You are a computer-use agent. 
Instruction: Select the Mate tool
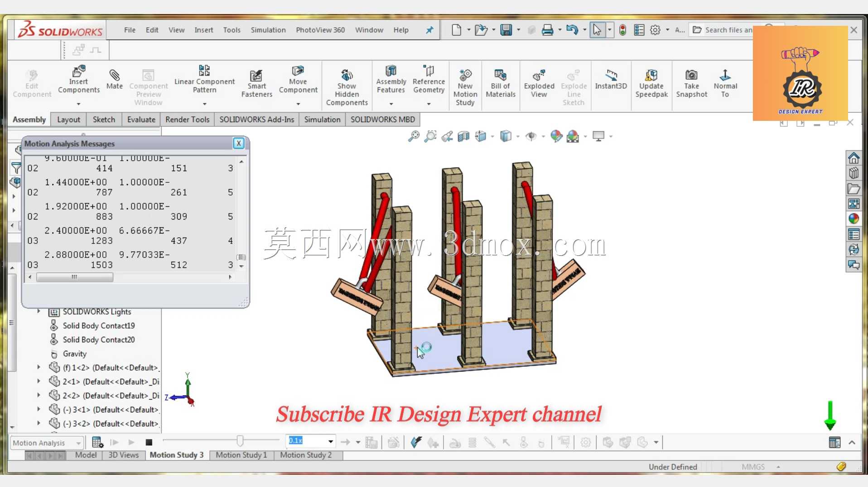[x=114, y=80]
